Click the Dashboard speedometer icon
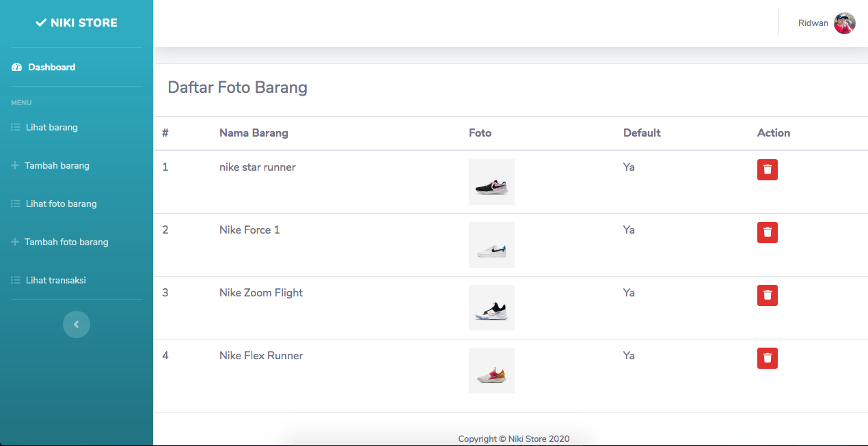 pyautogui.click(x=17, y=67)
